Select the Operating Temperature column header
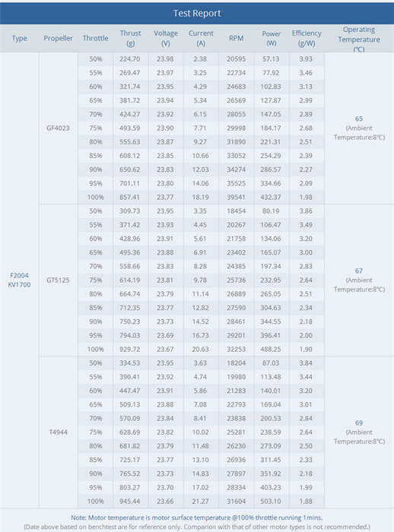Viewport: 394px width, 532px height. (x=359, y=39)
